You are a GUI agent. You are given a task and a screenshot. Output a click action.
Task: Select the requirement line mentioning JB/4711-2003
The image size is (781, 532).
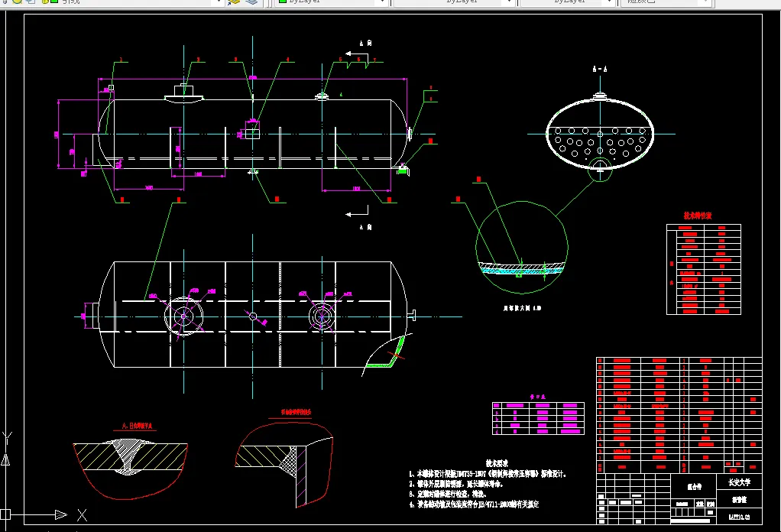coord(474,504)
